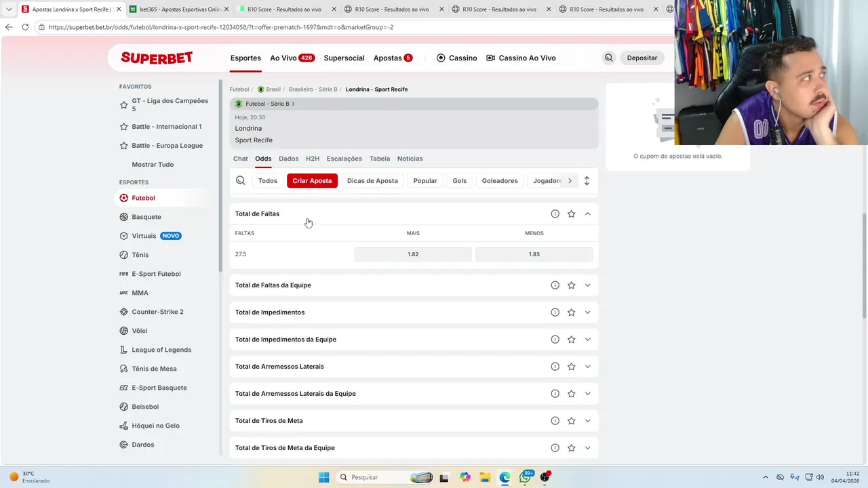Favorite Total de Arremessos Laterais market
Image resolution: width=868 pixels, height=488 pixels.
571,367
